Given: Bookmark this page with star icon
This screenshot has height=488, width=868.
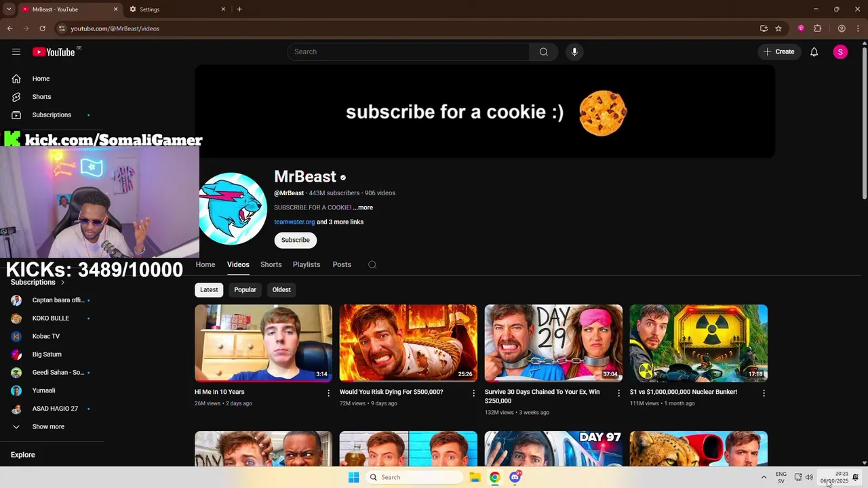Looking at the screenshot, I should coord(778,28).
